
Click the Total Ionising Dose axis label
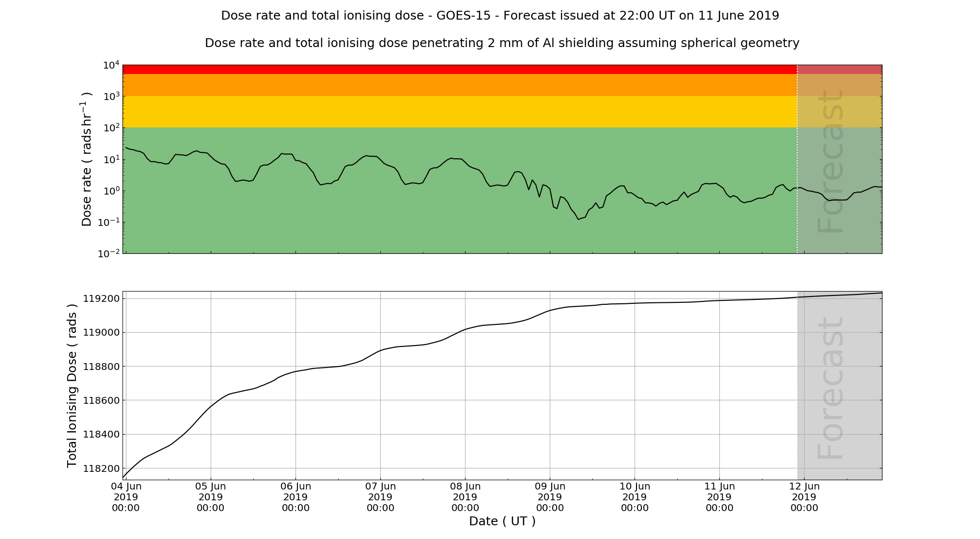tap(72, 386)
